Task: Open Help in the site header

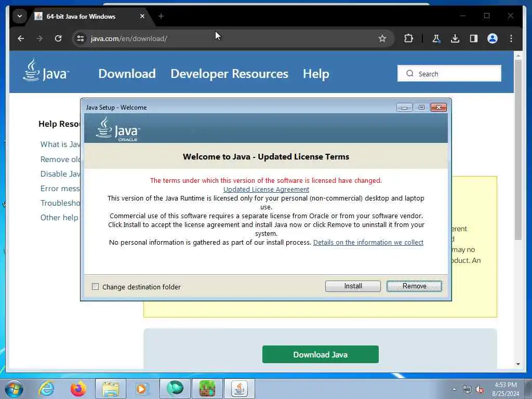Action: (x=316, y=74)
